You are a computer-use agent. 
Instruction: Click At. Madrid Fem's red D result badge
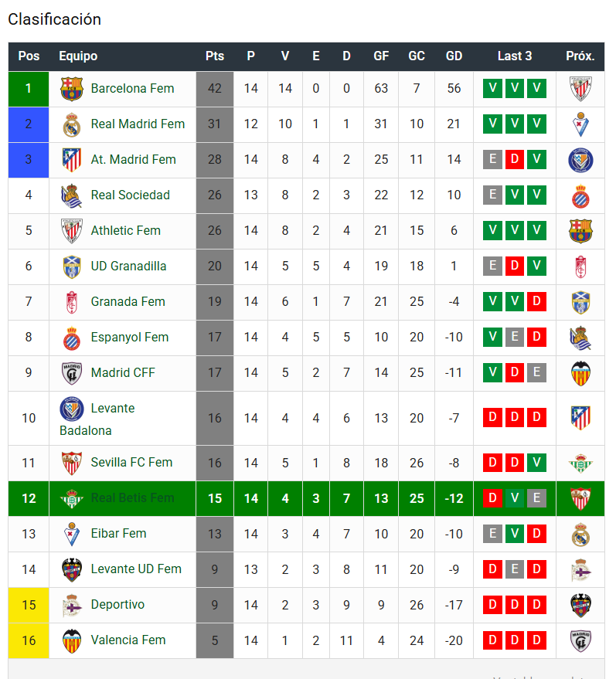pos(515,159)
